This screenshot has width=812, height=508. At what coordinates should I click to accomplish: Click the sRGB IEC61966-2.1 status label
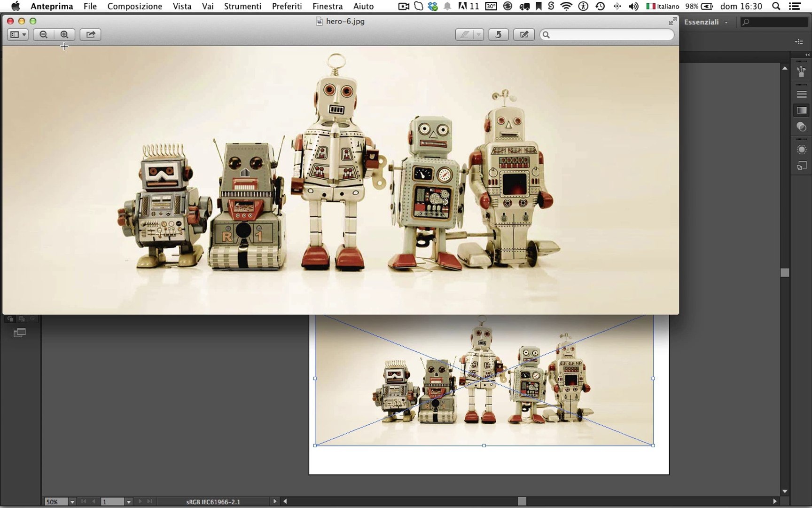213,502
